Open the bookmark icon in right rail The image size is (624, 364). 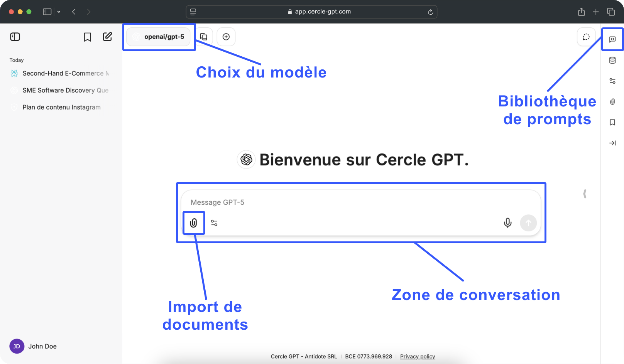pos(612,122)
